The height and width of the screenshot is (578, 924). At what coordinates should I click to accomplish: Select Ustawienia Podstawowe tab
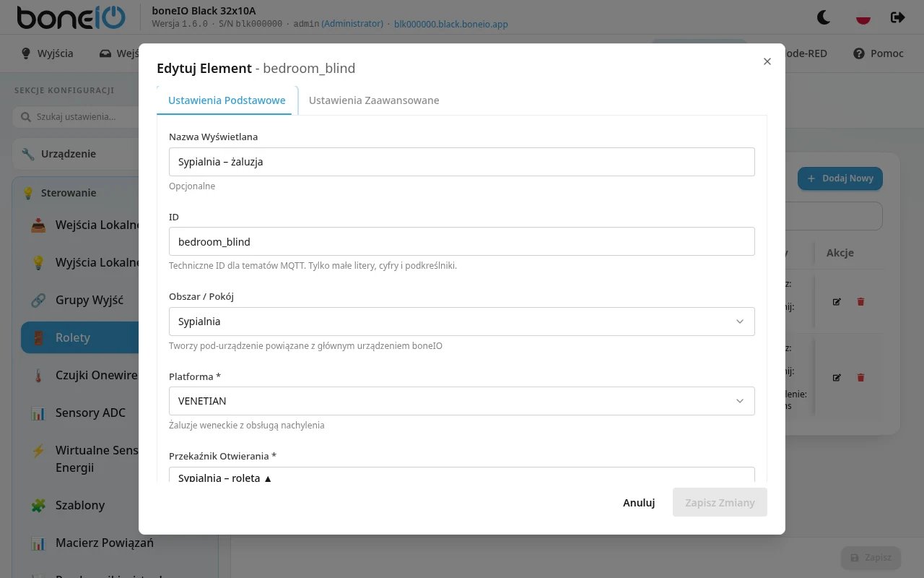point(227,100)
